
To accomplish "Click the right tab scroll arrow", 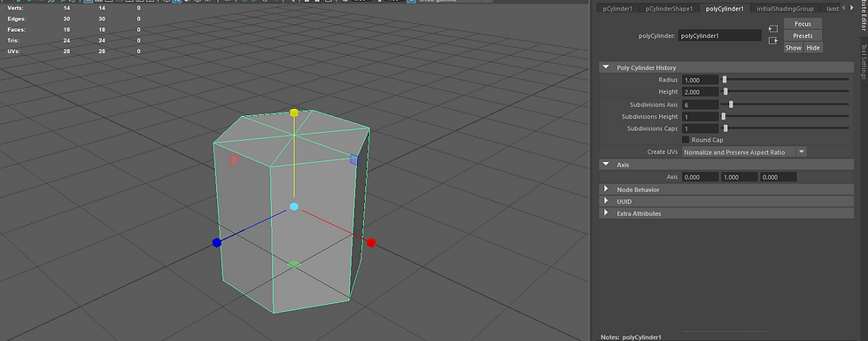I will (x=851, y=8).
